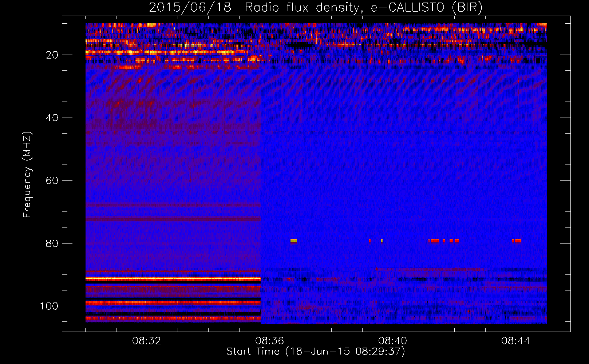Click the 08:32 time tick label
The height and width of the screenshot is (364, 589).
point(147,341)
